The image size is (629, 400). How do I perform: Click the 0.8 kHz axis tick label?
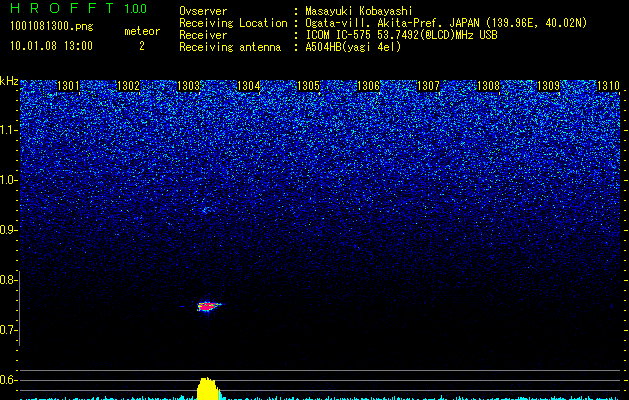tap(8, 280)
